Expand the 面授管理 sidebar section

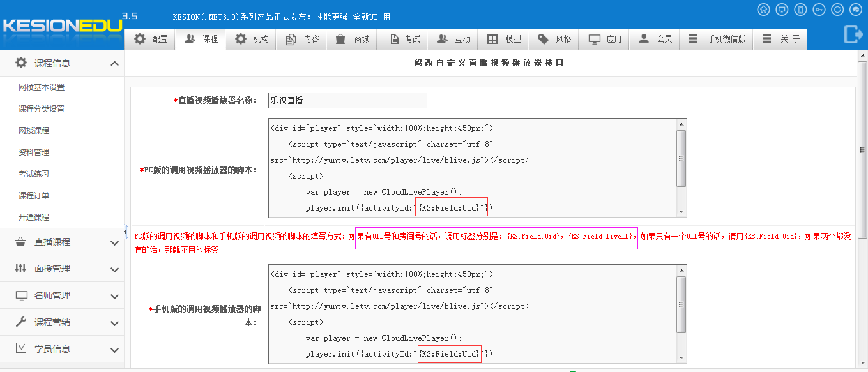tap(114, 269)
